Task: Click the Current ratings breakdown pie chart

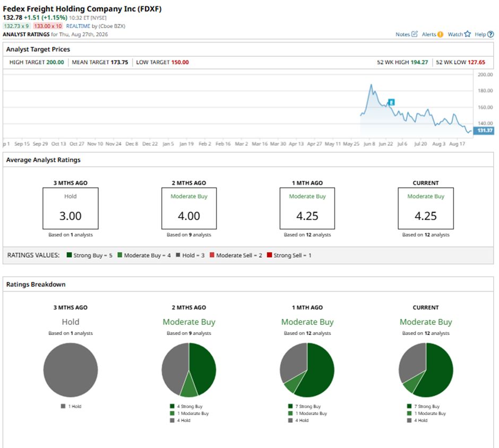Action: (x=426, y=370)
